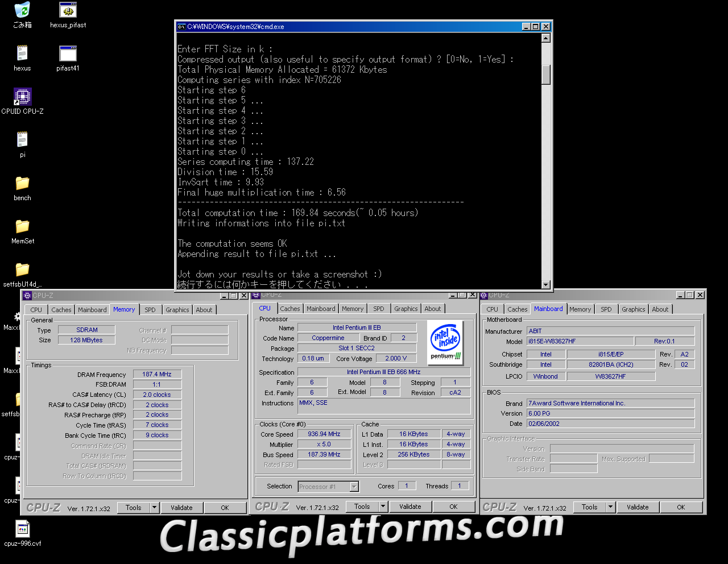Viewport: 728px width, 564px height.
Task: Click the Level 2 256 KBytes field
Action: tap(413, 455)
